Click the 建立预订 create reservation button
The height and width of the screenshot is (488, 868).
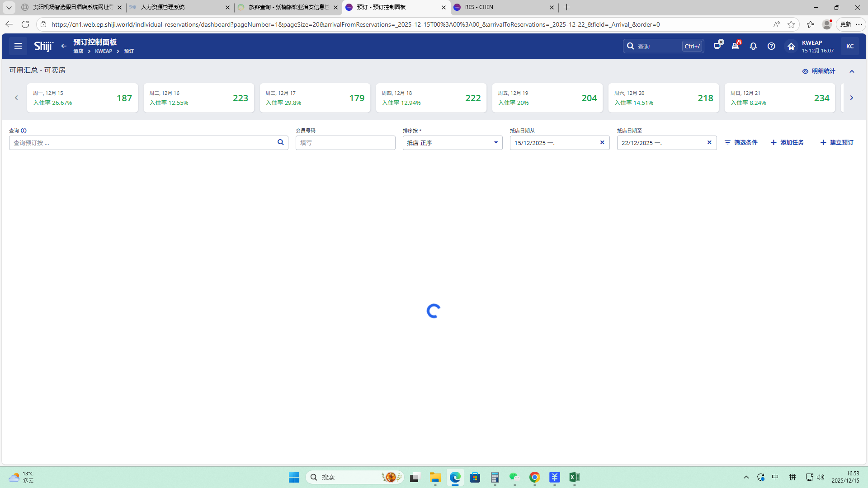[837, 142]
